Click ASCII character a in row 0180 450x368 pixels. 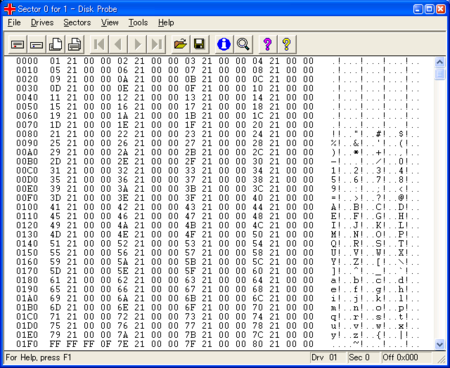(x=334, y=280)
